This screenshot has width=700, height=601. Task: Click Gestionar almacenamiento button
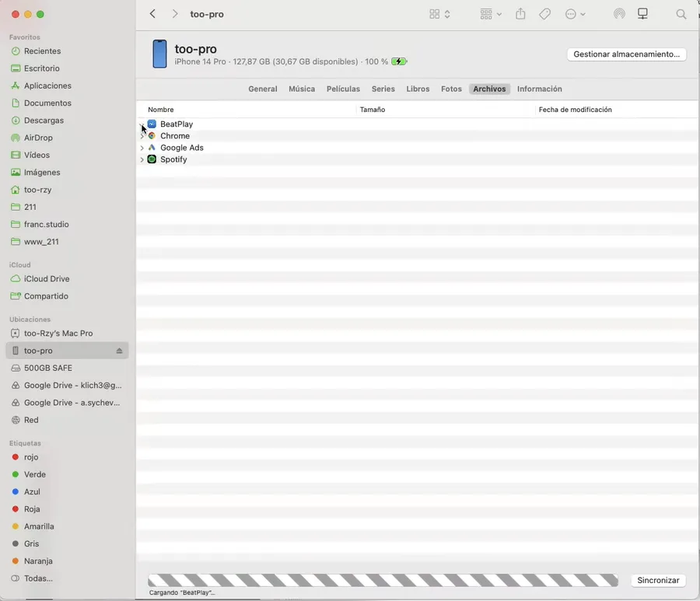point(626,54)
